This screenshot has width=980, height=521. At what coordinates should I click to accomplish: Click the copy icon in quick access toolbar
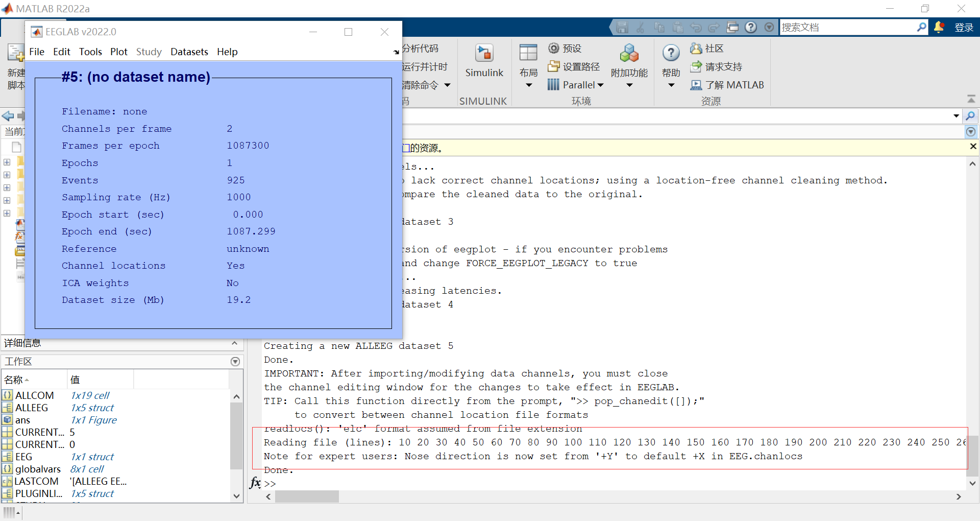659,27
